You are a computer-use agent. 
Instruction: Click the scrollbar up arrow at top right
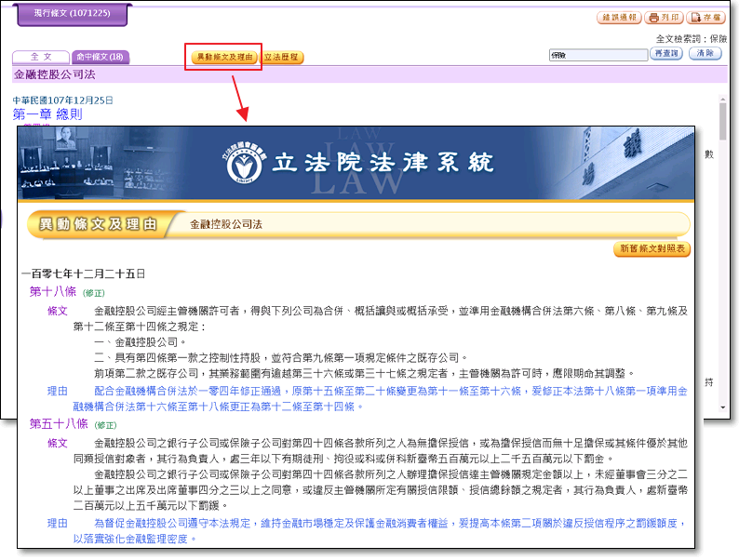pyautogui.click(x=723, y=97)
